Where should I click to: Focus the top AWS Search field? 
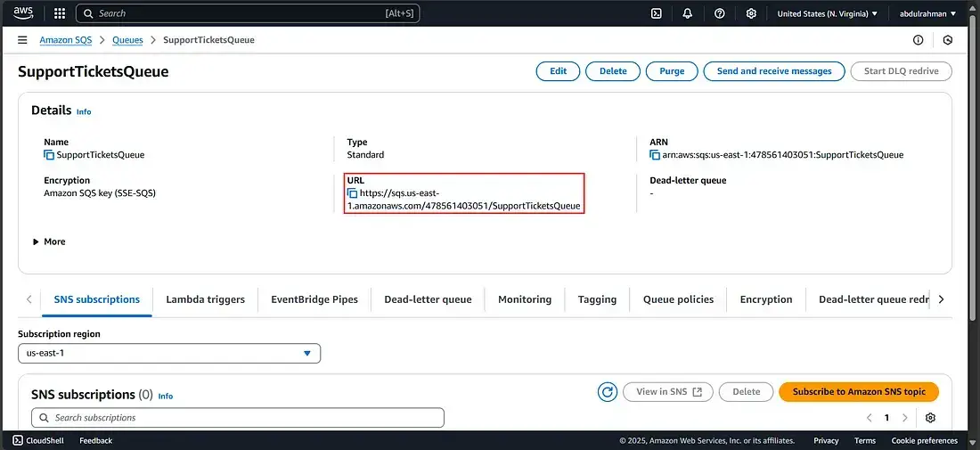(248, 13)
